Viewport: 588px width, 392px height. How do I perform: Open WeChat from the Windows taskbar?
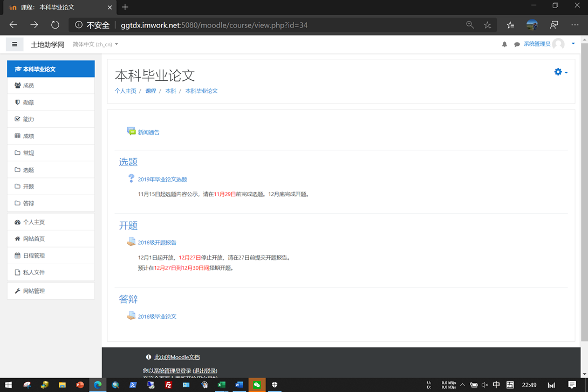[x=257, y=384]
